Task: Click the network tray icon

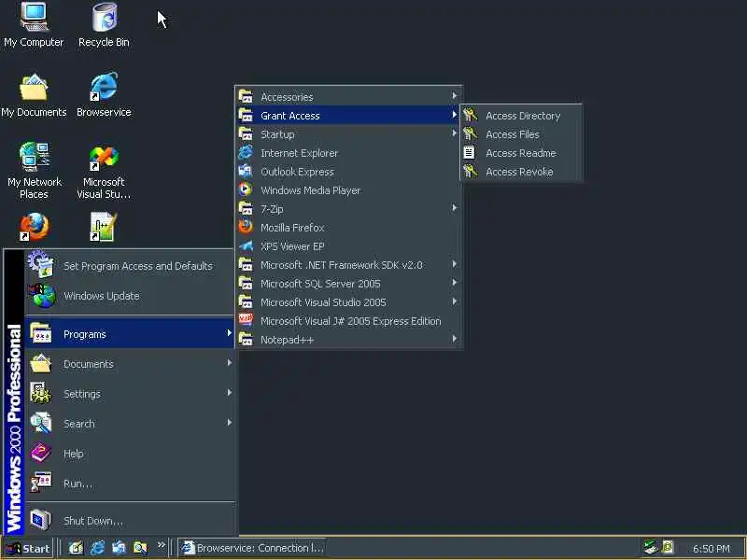Action: tap(650, 547)
